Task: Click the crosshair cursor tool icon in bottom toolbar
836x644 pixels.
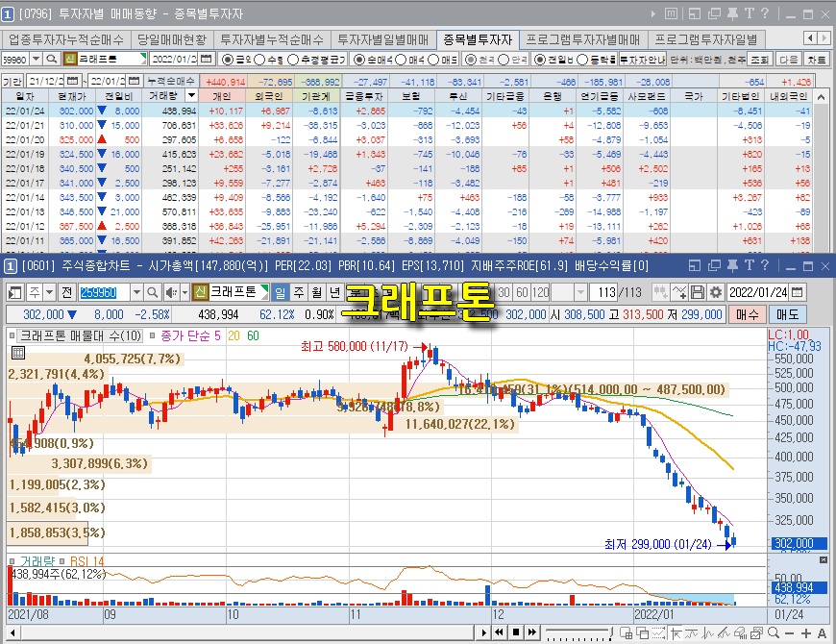Action: click(x=675, y=632)
